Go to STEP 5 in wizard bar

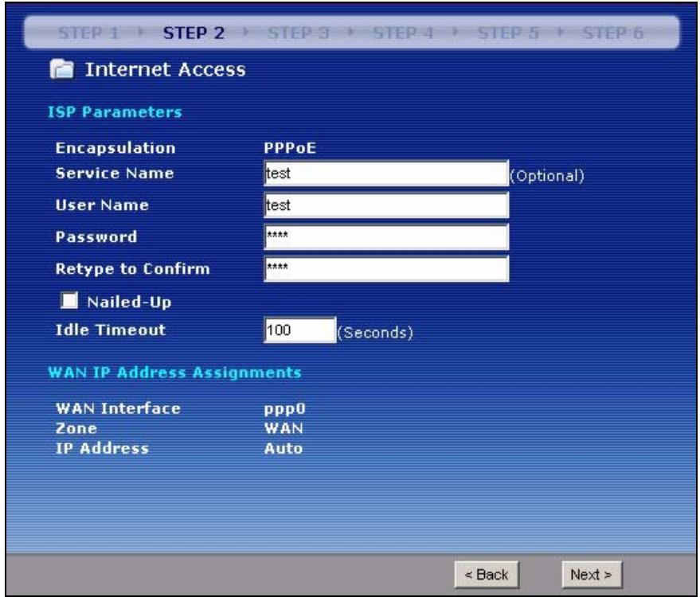tap(508, 33)
